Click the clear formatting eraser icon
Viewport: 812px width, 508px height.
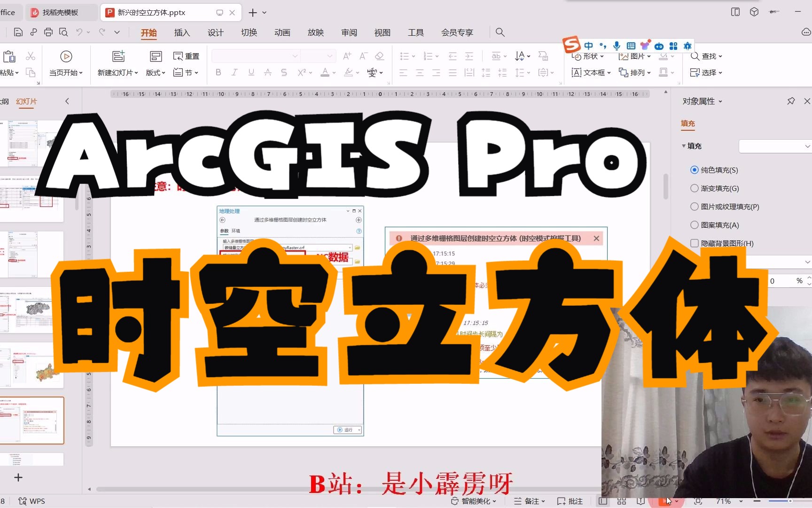click(380, 56)
